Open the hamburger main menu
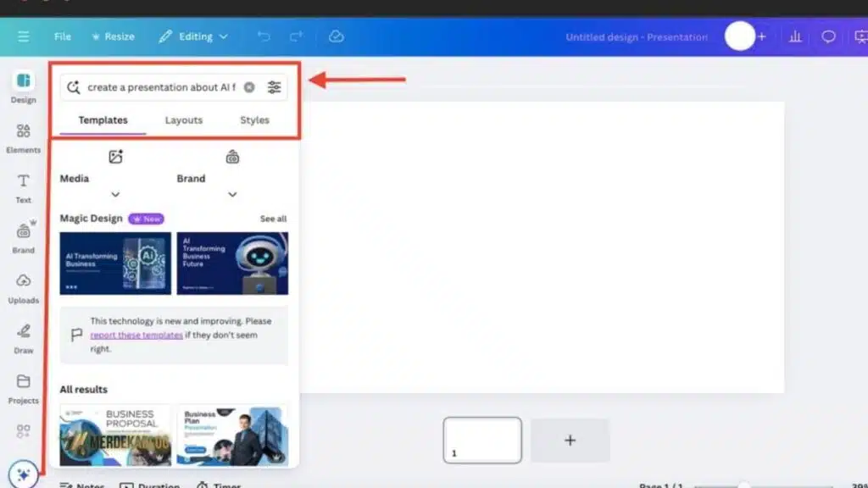 [23, 36]
